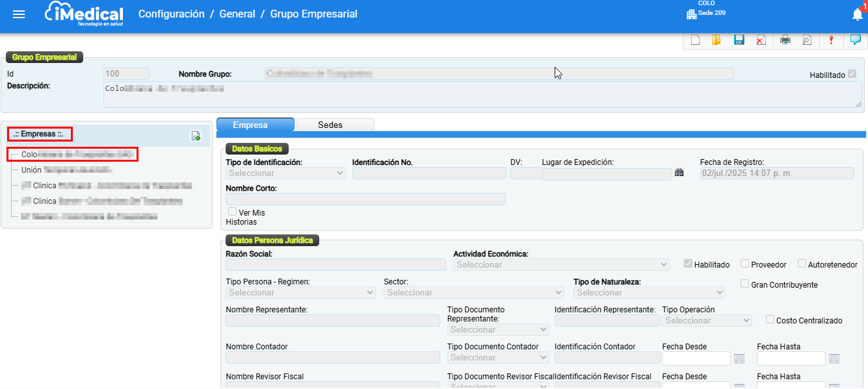
Task: Open the Tipo de Identificación dropdown
Action: click(x=285, y=173)
